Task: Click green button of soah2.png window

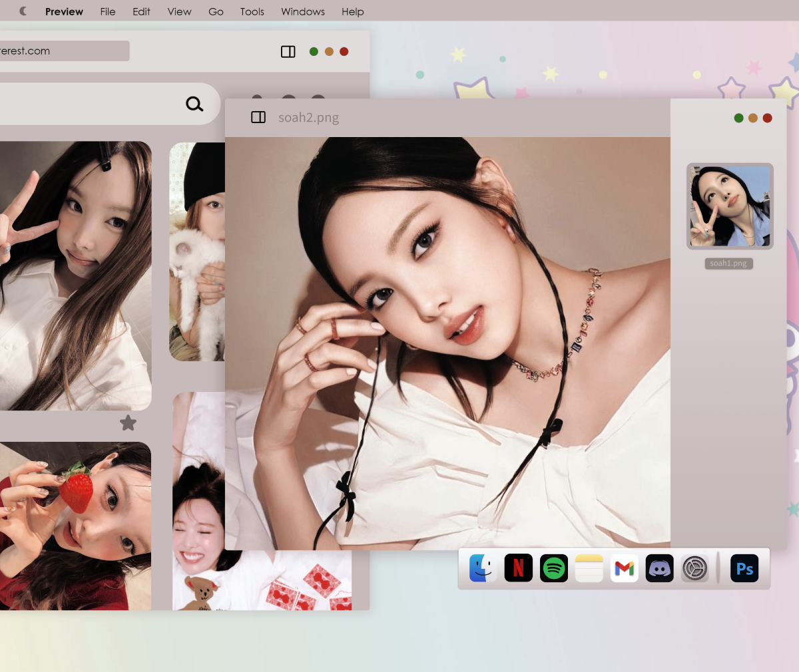Action: click(738, 118)
